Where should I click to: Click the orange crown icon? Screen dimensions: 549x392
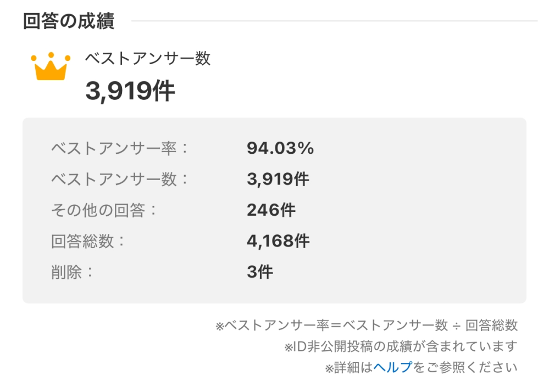pyautogui.click(x=51, y=66)
